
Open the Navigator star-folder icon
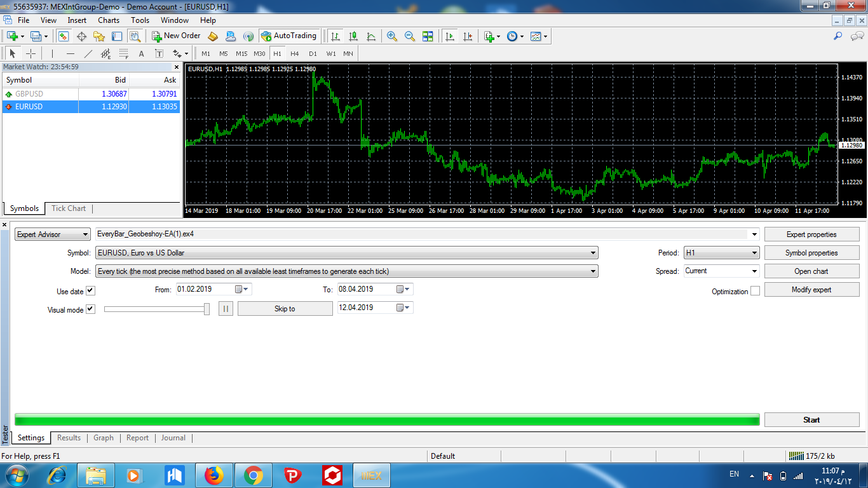99,36
